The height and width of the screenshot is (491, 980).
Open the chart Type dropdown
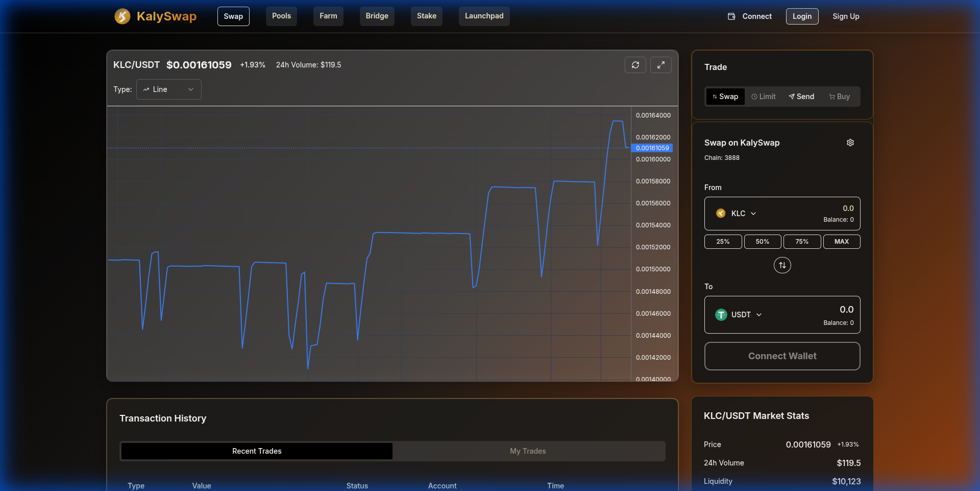coord(168,89)
